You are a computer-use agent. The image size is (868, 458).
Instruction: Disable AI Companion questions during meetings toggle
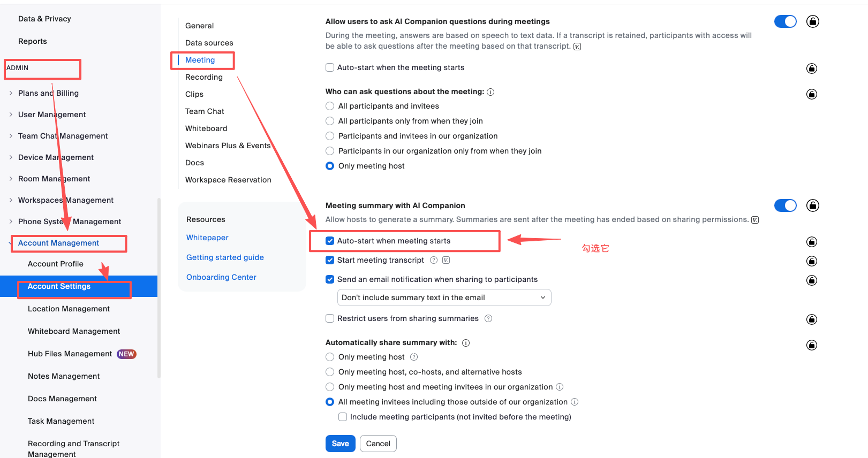[x=785, y=21]
